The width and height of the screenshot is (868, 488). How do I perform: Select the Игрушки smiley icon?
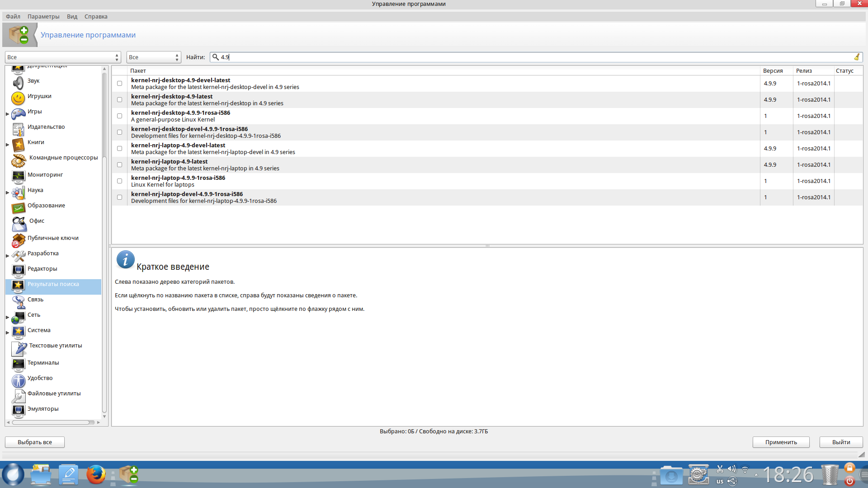[18, 98]
